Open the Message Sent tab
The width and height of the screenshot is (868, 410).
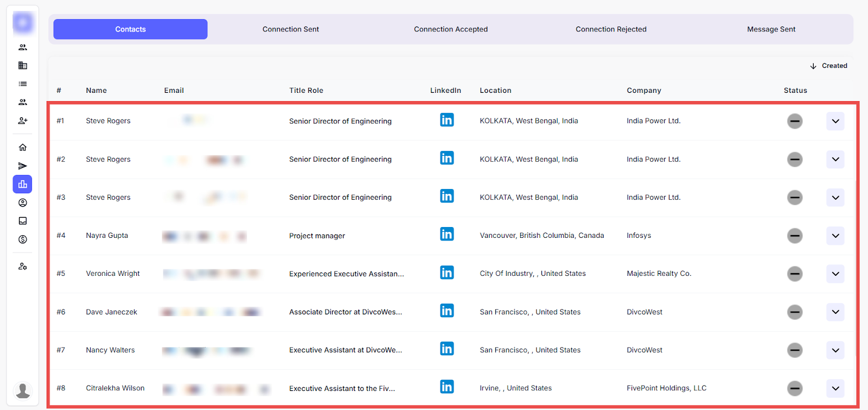(x=771, y=29)
